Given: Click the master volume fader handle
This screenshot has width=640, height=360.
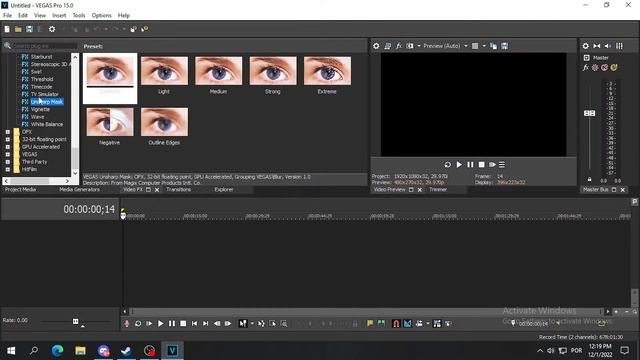Looking at the screenshot, I should (589, 113).
